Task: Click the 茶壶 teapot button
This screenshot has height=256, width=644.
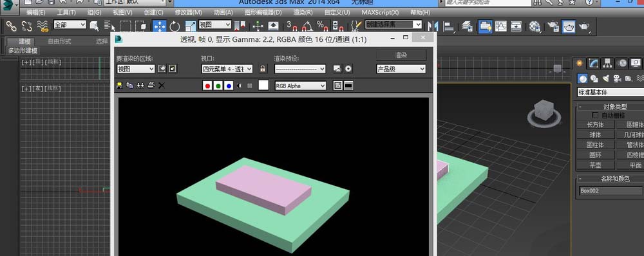Action: click(595, 165)
